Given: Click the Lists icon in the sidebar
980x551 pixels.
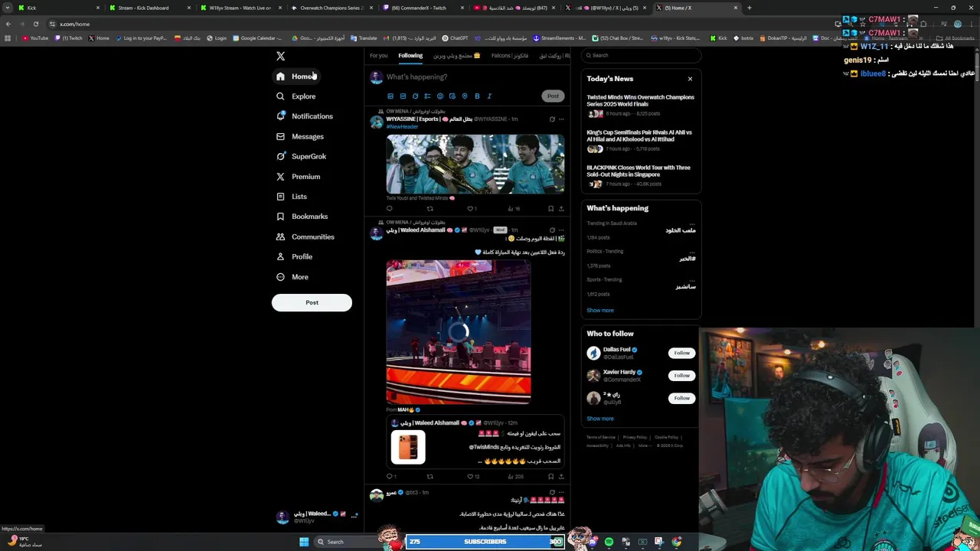Looking at the screenshot, I should tap(280, 197).
